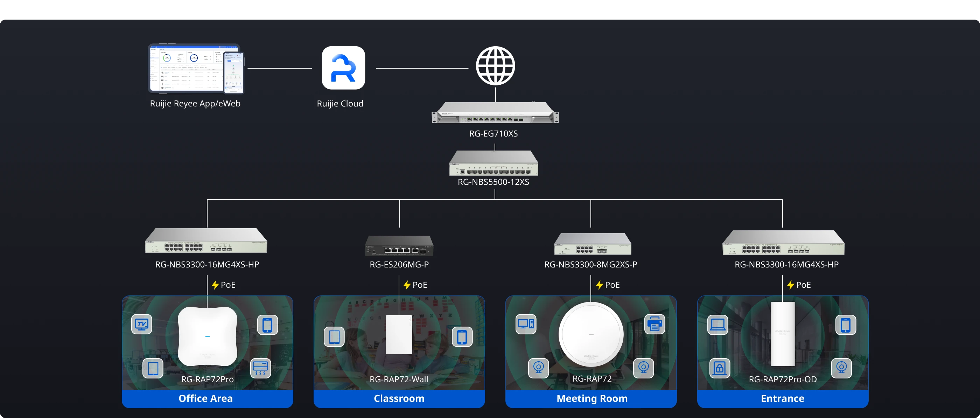
Task: Click the smartphone icon in Office Area
Action: coord(267,325)
